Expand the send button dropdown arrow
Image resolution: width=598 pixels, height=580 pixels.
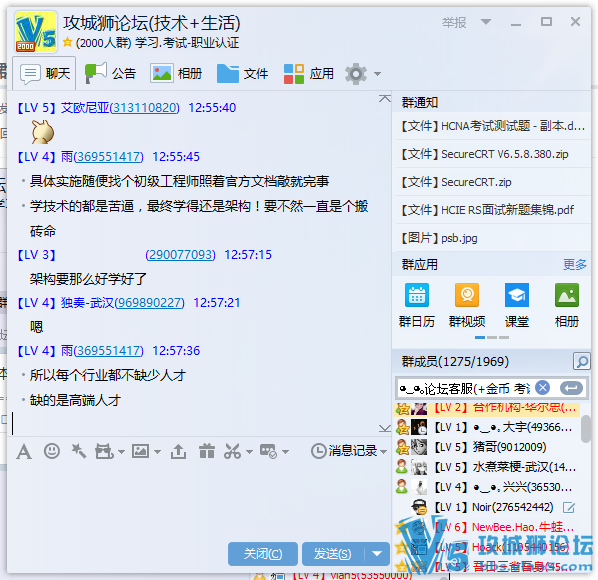[x=377, y=553]
